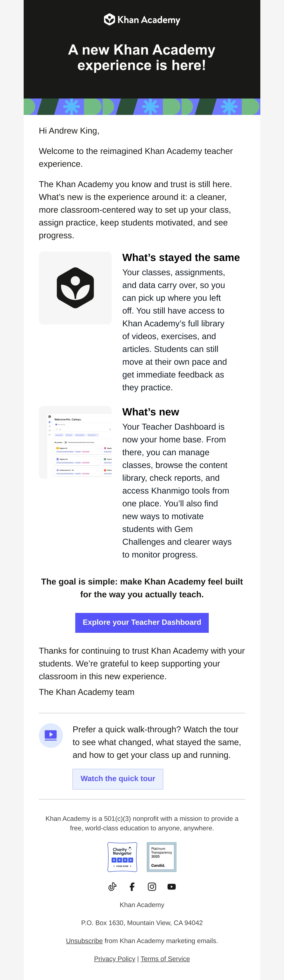This screenshot has width=284, height=980.
Task: Open the Instagram social icon
Action: [152, 887]
